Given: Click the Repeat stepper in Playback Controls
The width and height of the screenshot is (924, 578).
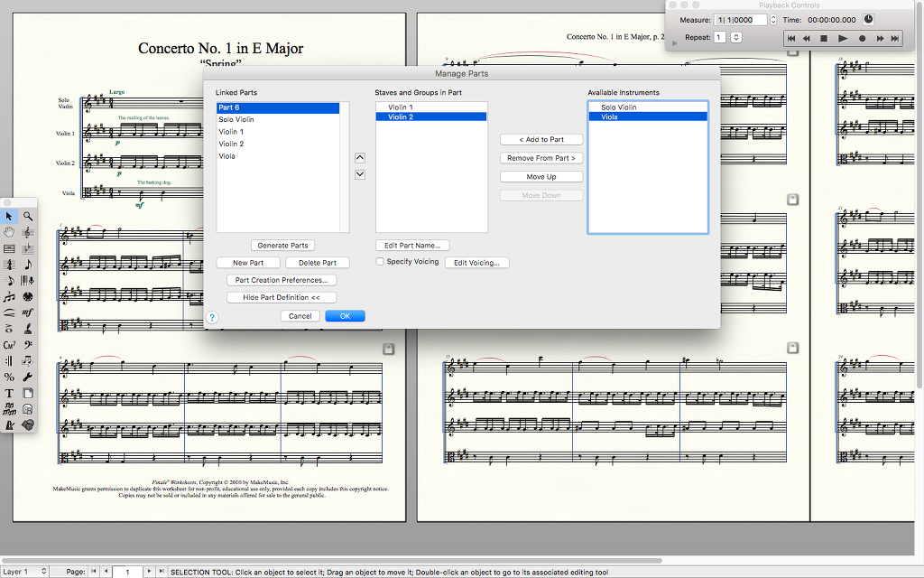Looking at the screenshot, I should tap(736, 37).
